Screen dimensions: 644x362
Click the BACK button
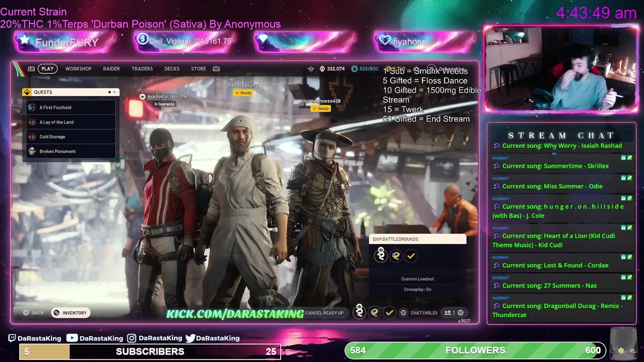33,313
